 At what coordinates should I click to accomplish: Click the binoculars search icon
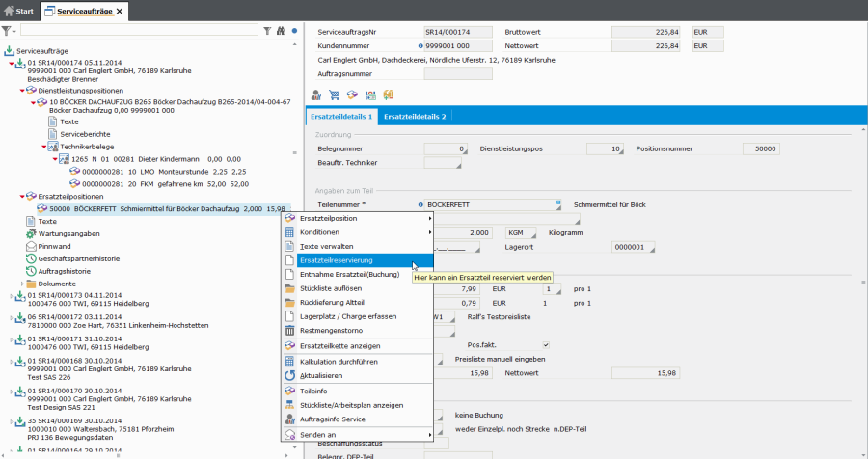click(282, 31)
